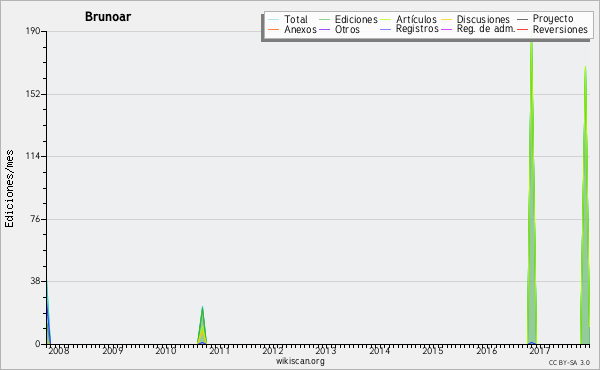Click the 2015 year label
Image resolution: width=600 pixels, height=370 pixels.
point(433,350)
